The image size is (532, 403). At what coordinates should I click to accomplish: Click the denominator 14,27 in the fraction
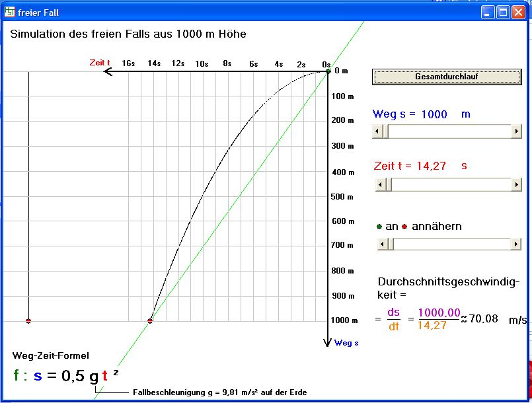(432, 325)
